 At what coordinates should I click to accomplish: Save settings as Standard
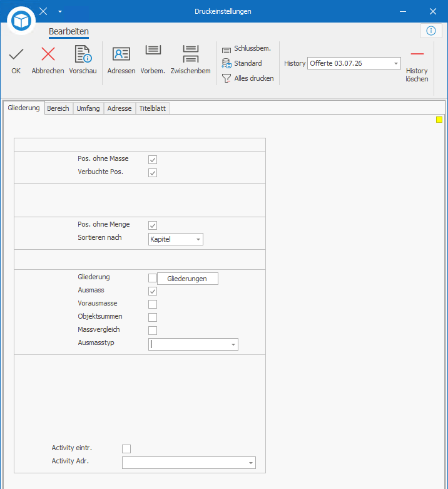(242, 63)
